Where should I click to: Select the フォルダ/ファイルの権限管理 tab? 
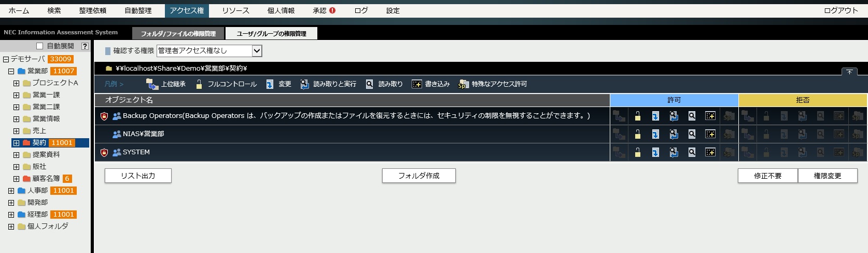(x=178, y=33)
